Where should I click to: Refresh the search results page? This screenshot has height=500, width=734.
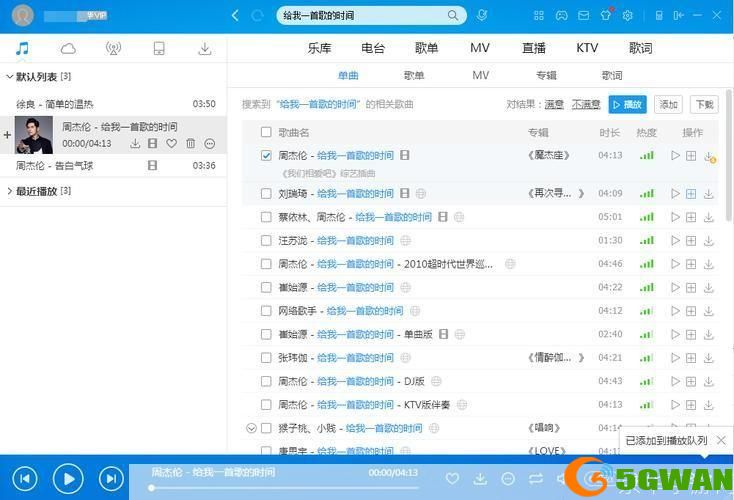tap(257, 16)
